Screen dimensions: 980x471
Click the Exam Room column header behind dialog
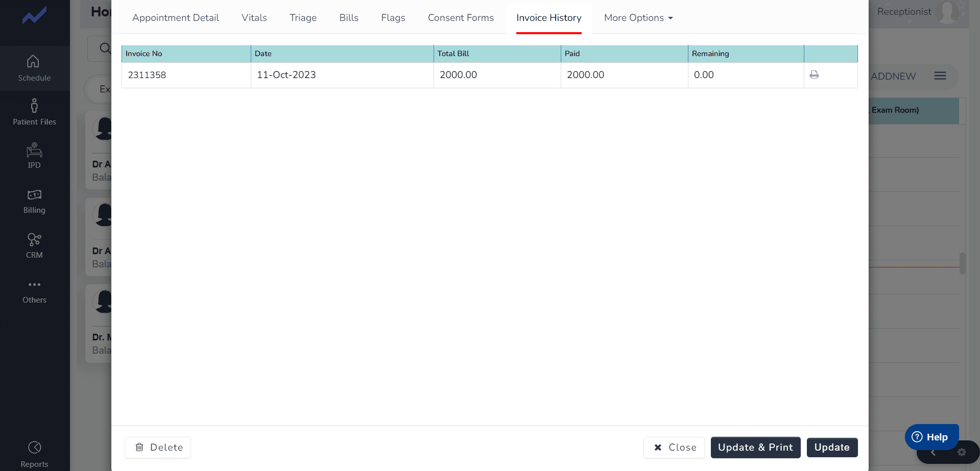coord(914,110)
